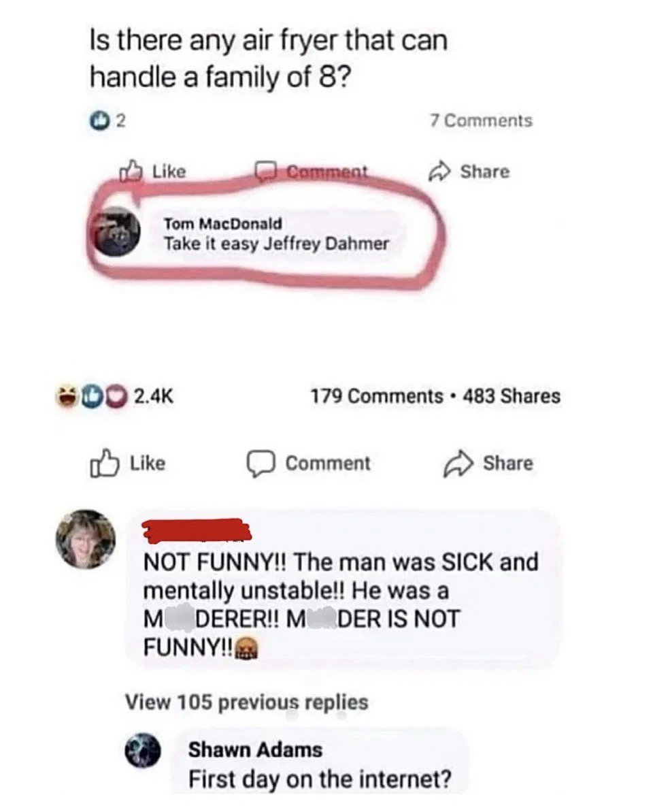This screenshot has width=653, height=812.
Task: Open Tom MacDonald's profile name
Action: [x=222, y=224]
